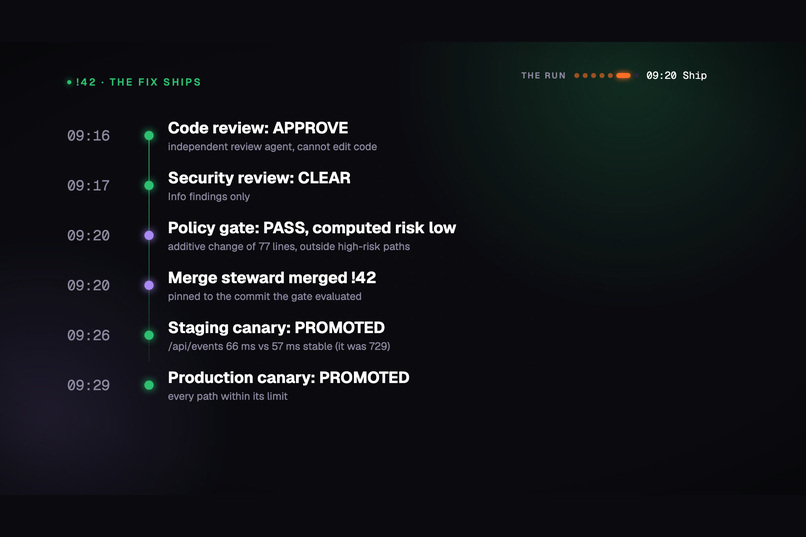This screenshot has width=806, height=537.
Task: Click the 09:20 timestamp beside Merge steward
Action: coord(88,285)
